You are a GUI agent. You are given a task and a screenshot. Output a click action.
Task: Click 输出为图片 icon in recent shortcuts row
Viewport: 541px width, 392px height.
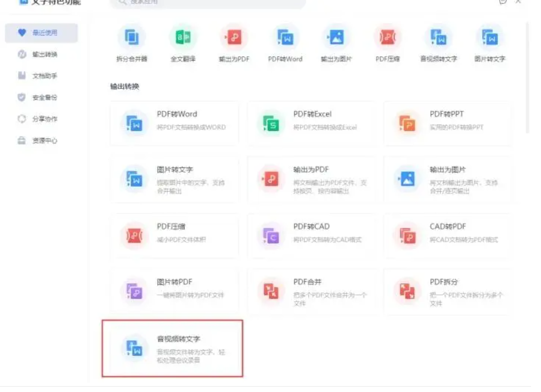coord(336,37)
